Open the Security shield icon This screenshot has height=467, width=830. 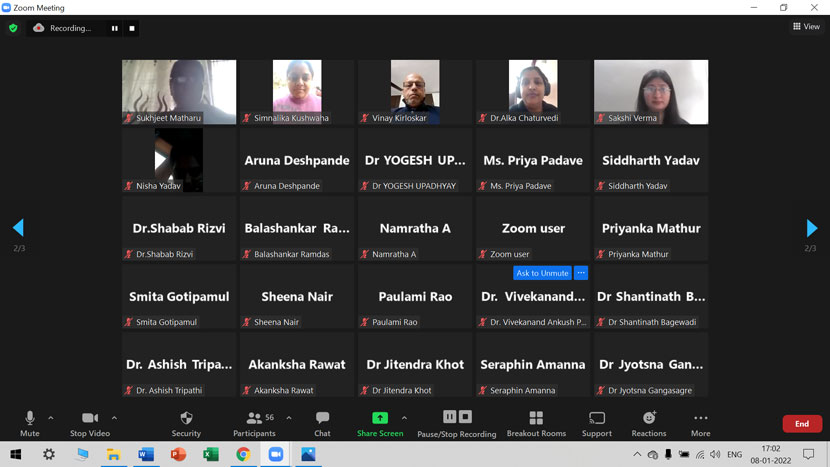[186, 418]
